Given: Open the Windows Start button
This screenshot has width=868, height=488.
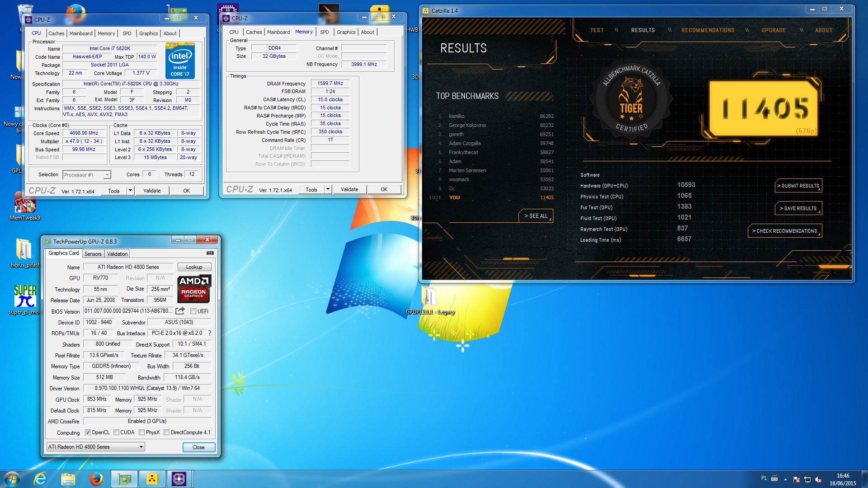Looking at the screenshot, I should (12, 479).
